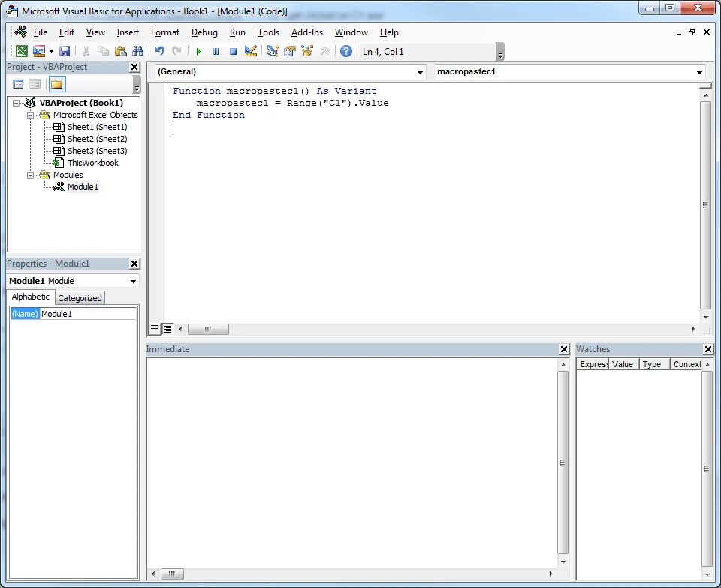Open Object Browser toolbar icon

[x=307, y=51]
